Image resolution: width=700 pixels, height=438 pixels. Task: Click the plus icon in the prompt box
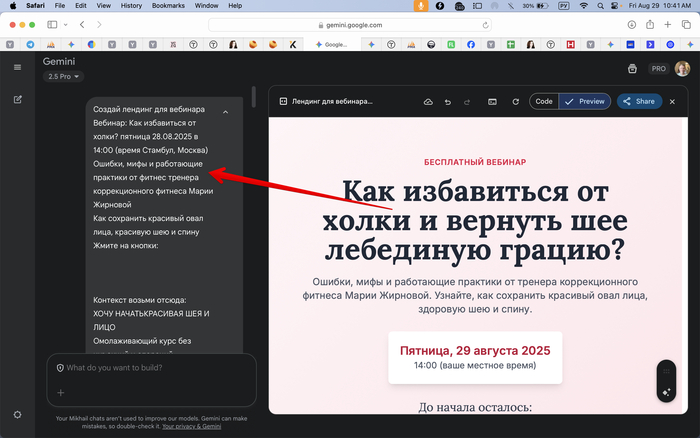[x=60, y=393]
